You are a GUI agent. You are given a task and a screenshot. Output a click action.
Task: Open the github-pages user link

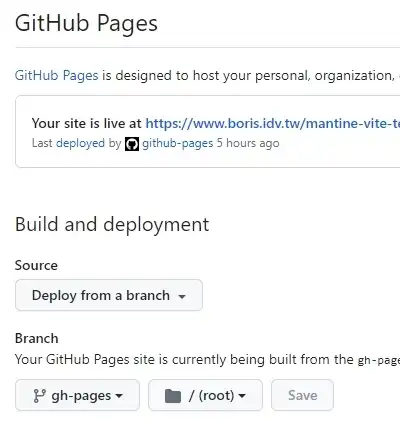coord(177,143)
